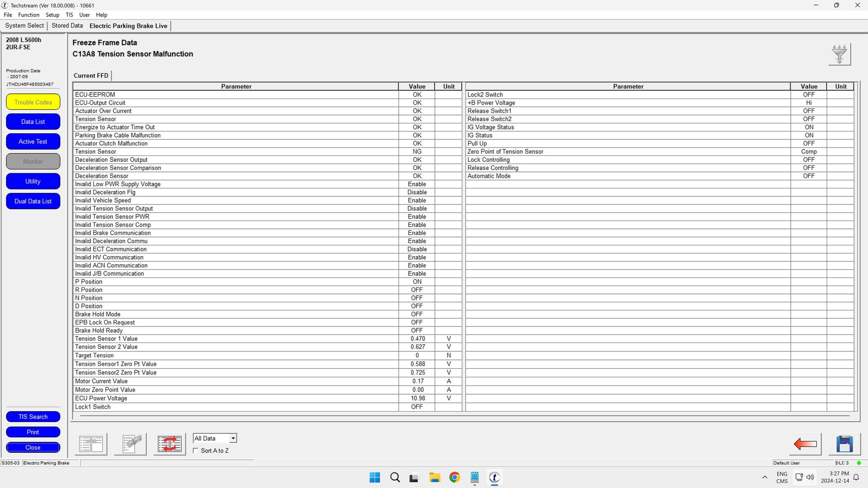Select ECU Power Voltage row
The height and width of the screenshot is (488, 868).
pos(267,398)
